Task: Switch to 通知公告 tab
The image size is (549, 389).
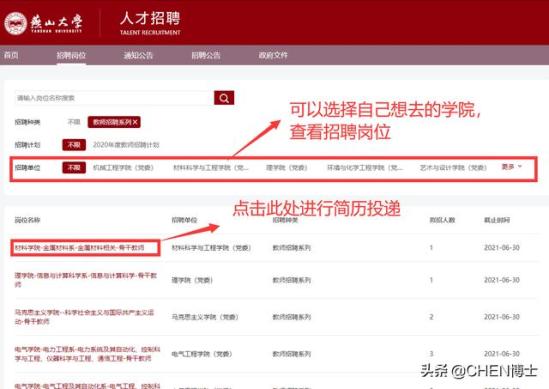Action: (x=138, y=55)
